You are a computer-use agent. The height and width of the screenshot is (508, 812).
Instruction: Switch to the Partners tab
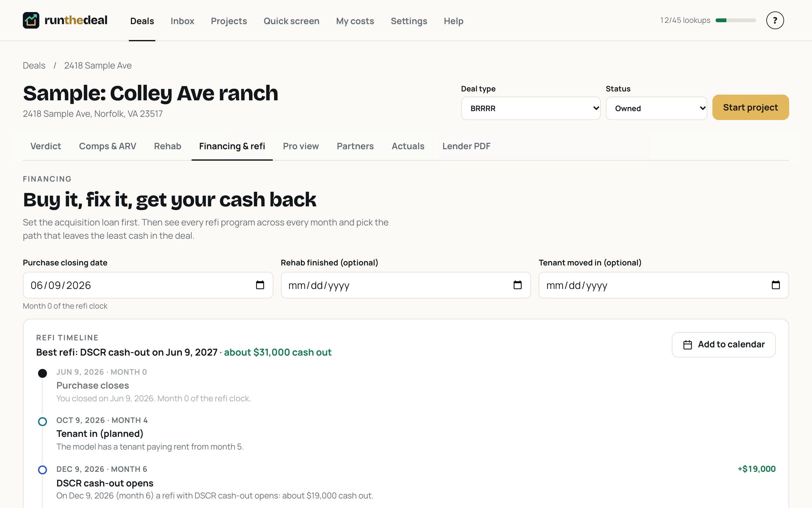pos(355,146)
